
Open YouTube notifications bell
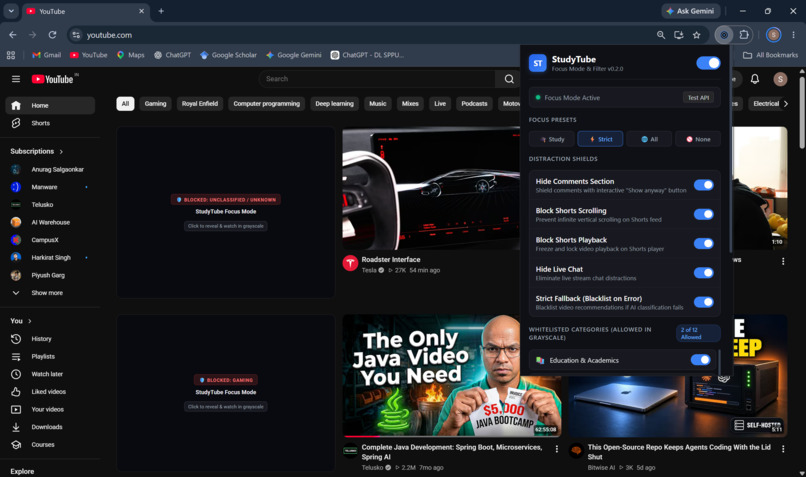click(x=755, y=79)
